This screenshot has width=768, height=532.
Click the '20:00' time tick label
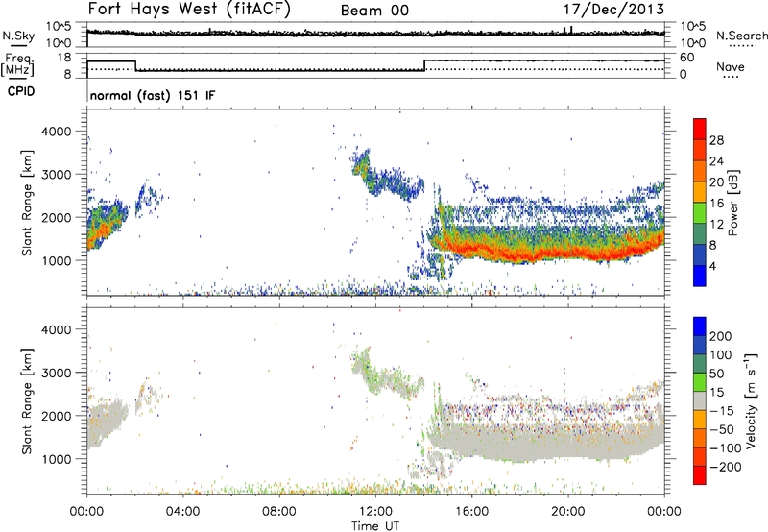click(567, 512)
